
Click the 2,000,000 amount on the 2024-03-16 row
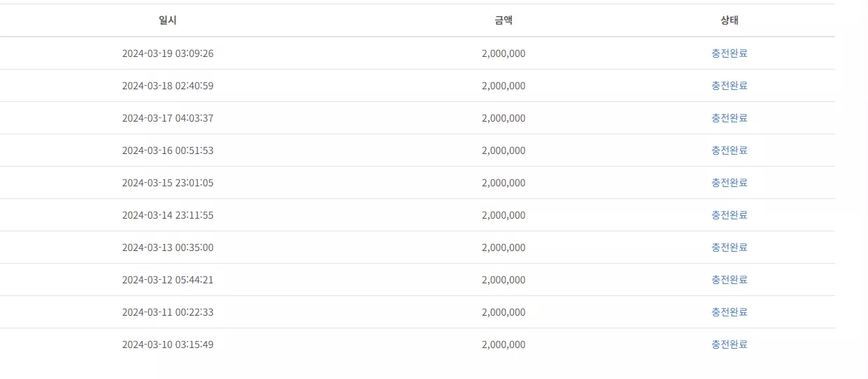tap(504, 150)
